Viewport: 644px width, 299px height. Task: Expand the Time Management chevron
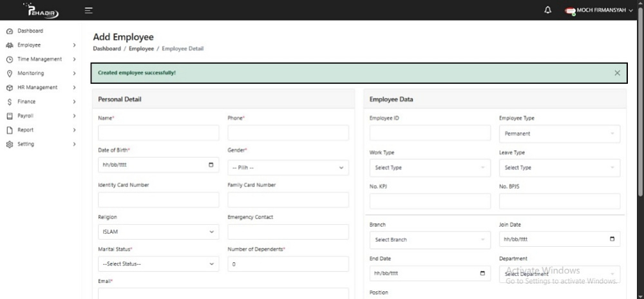pyautogui.click(x=74, y=59)
